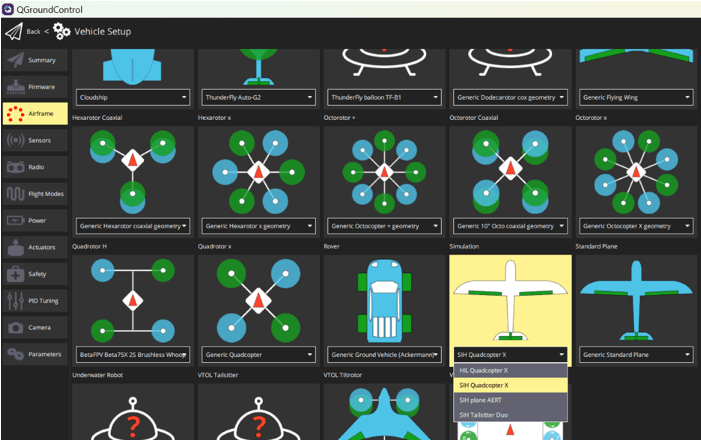Open the Flight Modes sidebar tab
The image size is (701, 440).
35,194
